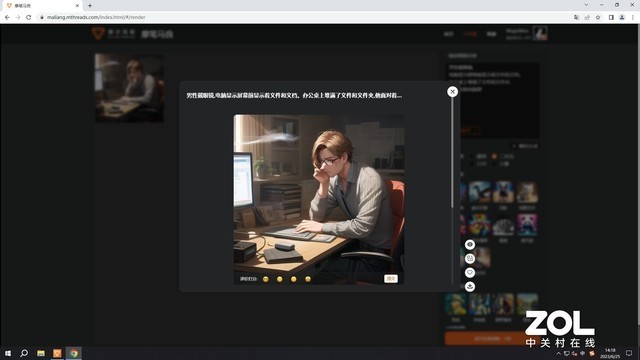Open Windows taskbar search
The width and height of the screenshot is (640, 360).
click(24, 353)
